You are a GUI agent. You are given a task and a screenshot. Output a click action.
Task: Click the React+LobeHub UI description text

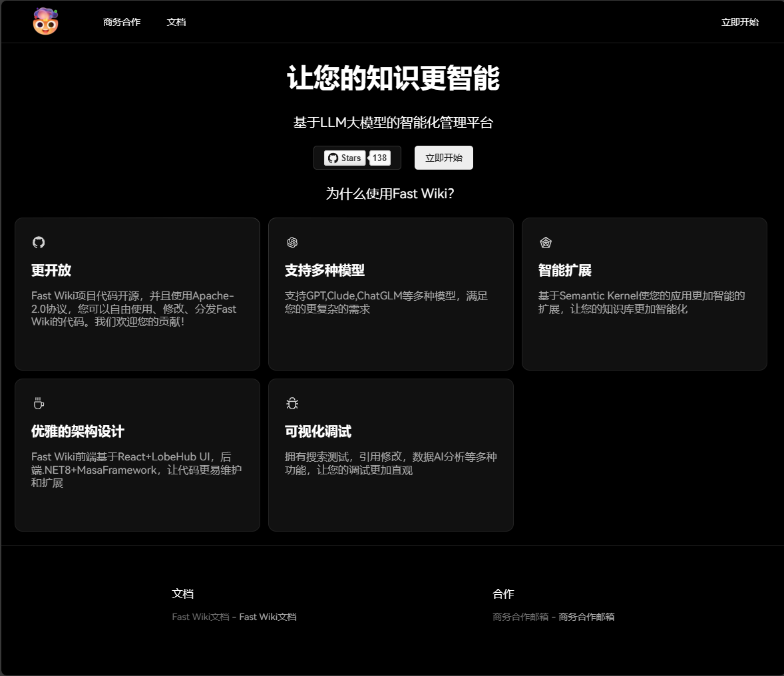[x=136, y=470]
